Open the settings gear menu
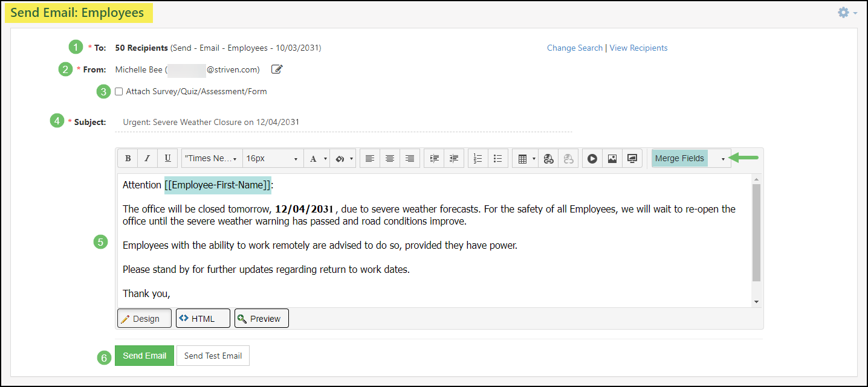The height and width of the screenshot is (387, 868). 847,12
